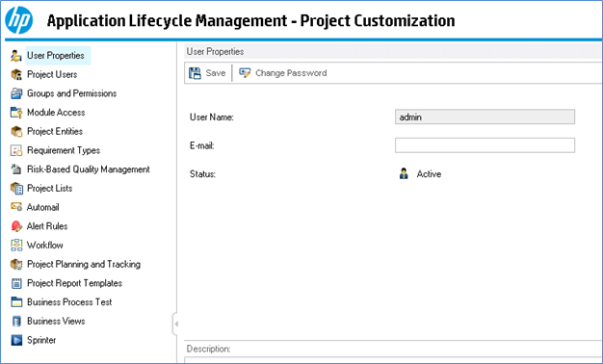The height and width of the screenshot is (364, 603).
Task: Click the Sprinter play icon
Action: (16, 340)
